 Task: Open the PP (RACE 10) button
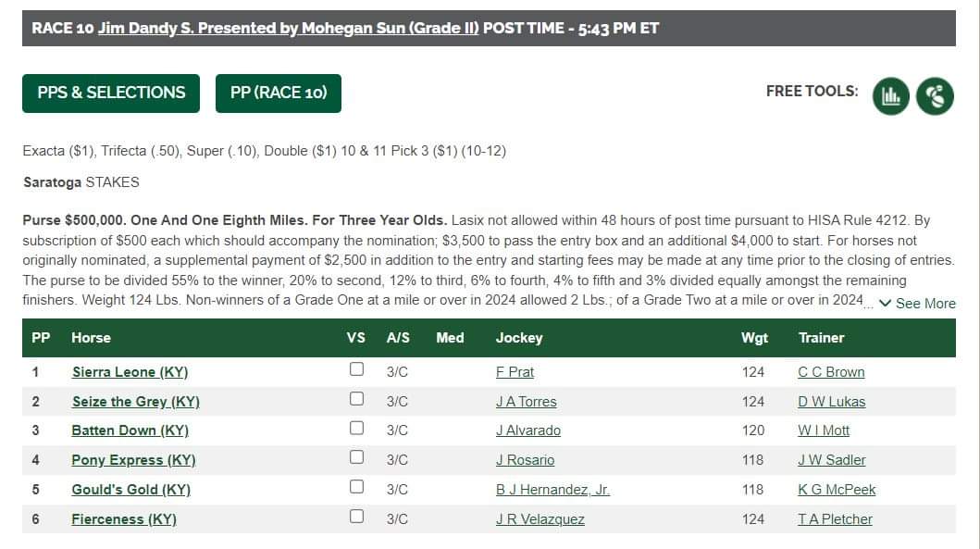click(x=279, y=94)
